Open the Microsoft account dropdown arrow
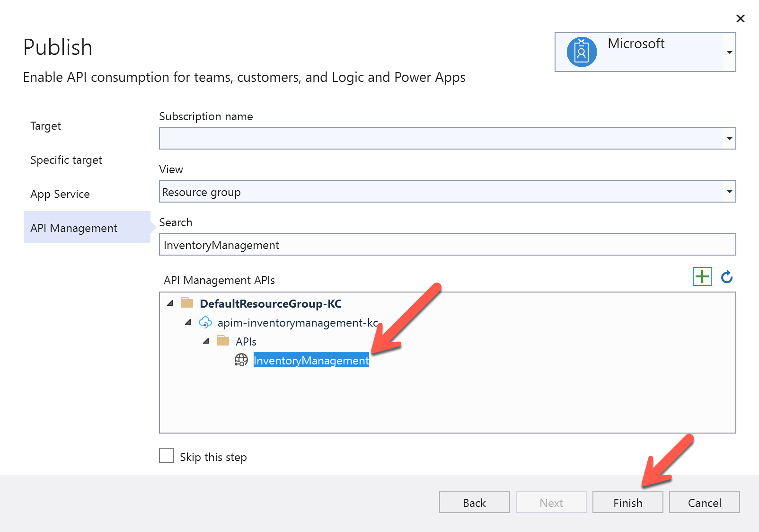This screenshot has height=532, width=759. (x=730, y=52)
